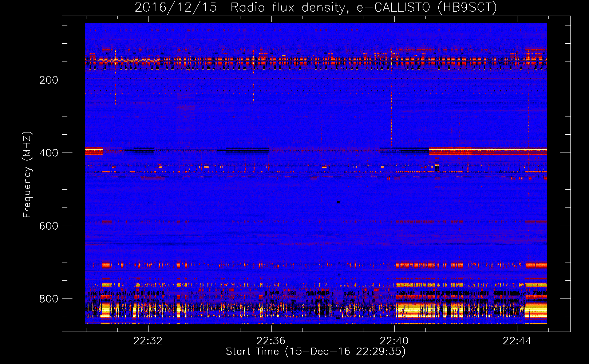Click the plot title 'Radio flux density, e-CALLISTO (HB9SCT)'

point(364,8)
